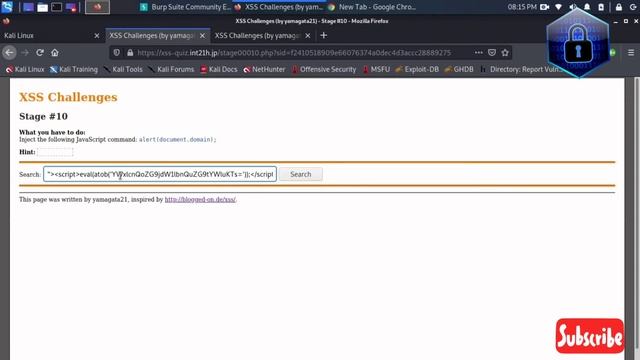Click the Search button
The image size is (640, 360).
point(300,174)
